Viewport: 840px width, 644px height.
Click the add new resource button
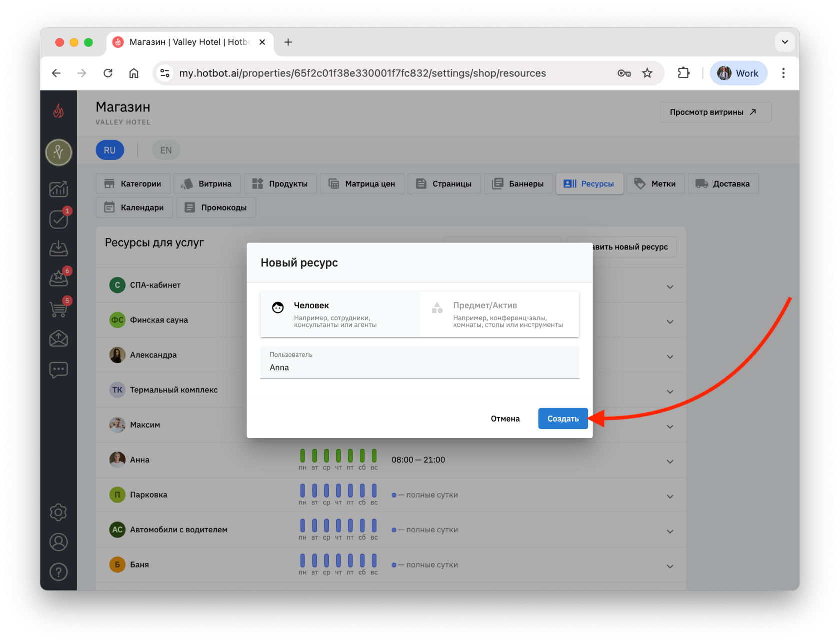634,247
